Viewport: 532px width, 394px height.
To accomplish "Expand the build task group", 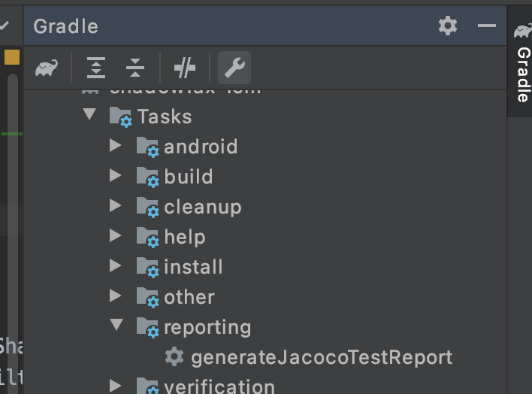I will click(116, 175).
